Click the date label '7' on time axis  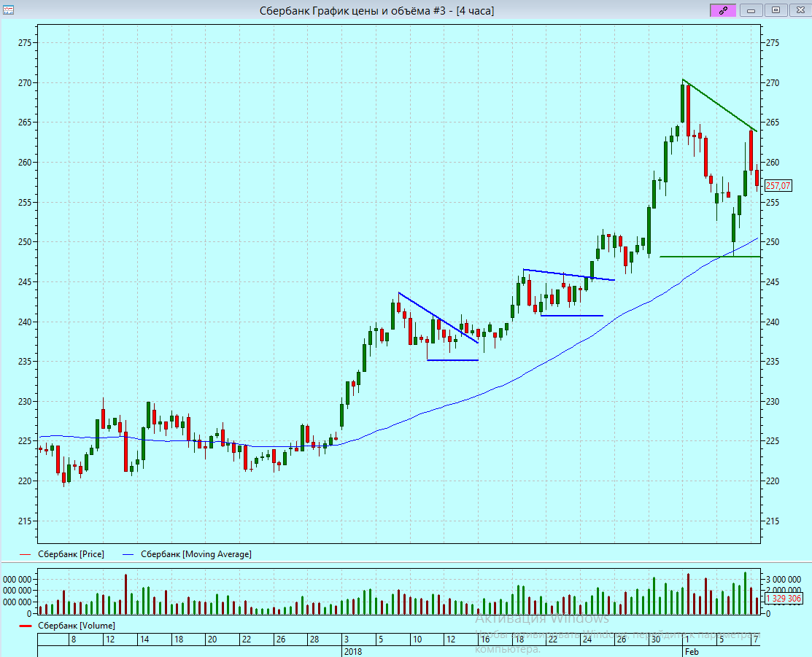[x=756, y=639]
